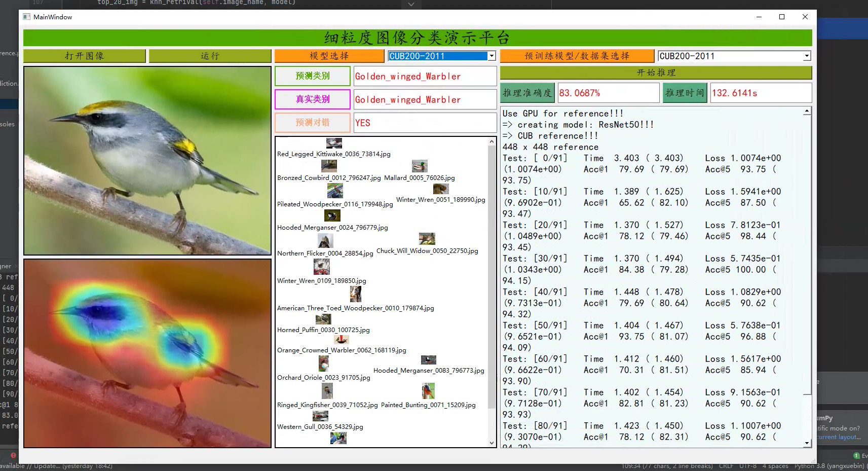
Task: Click the Pileated_Woodpecker_0116 thumbnail
Action: (335, 191)
